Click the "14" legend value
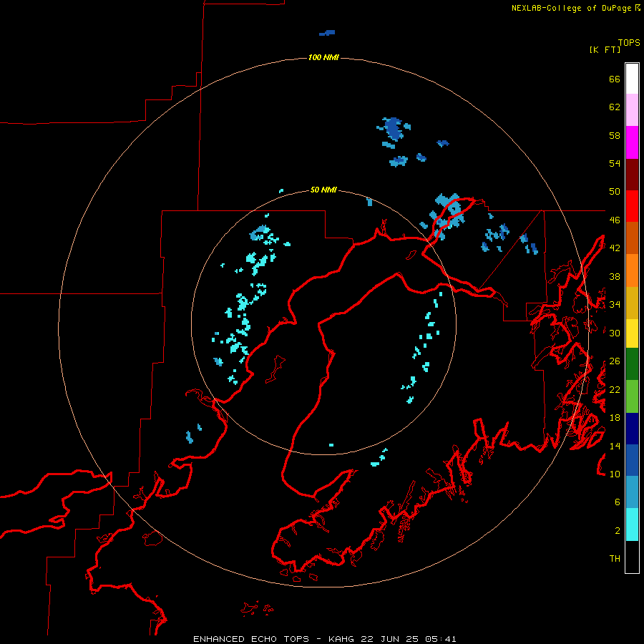This screenshot has height=644, width=644. point(615,446)
